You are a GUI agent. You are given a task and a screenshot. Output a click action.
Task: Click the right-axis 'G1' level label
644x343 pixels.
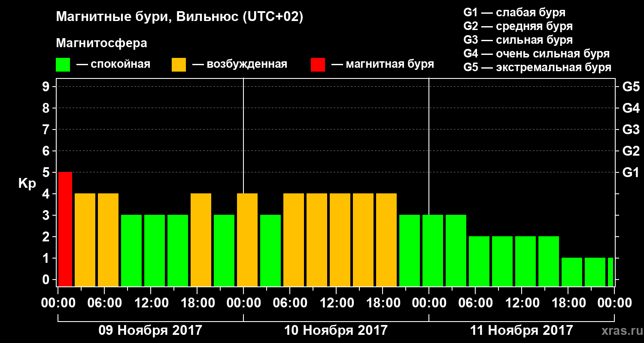pos(631,173)
